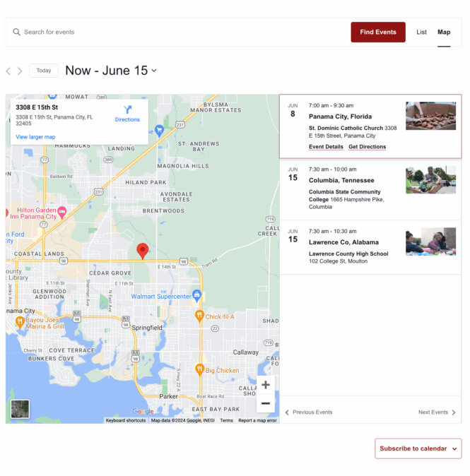Click the Today button
This screenshot has width=470, height=476.
44,71
